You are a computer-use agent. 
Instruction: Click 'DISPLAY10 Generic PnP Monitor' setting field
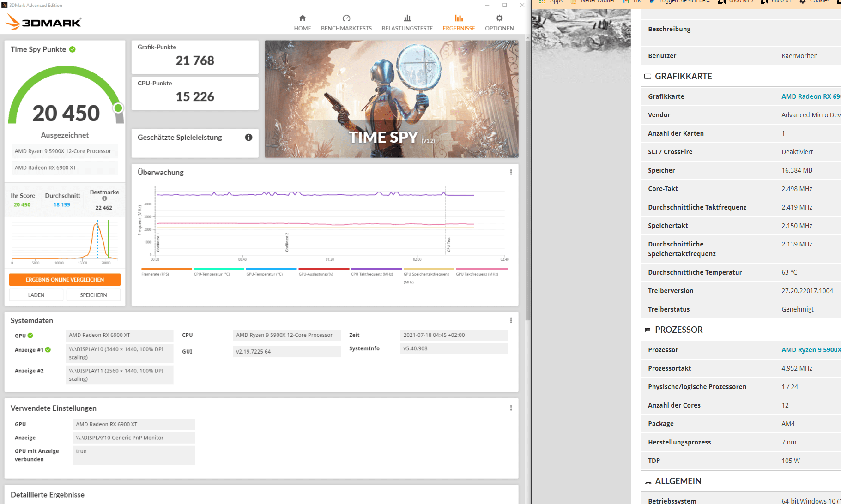pos(134,438)
